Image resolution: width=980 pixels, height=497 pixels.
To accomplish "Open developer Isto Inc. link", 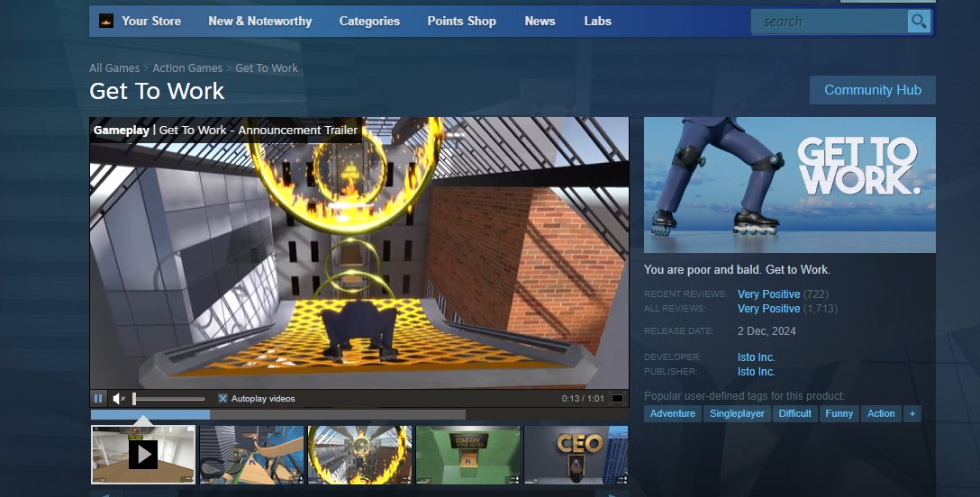I will (x=757, y=357).
